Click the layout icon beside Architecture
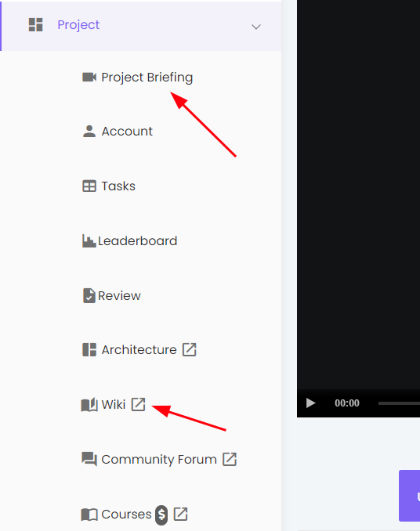 89,350
